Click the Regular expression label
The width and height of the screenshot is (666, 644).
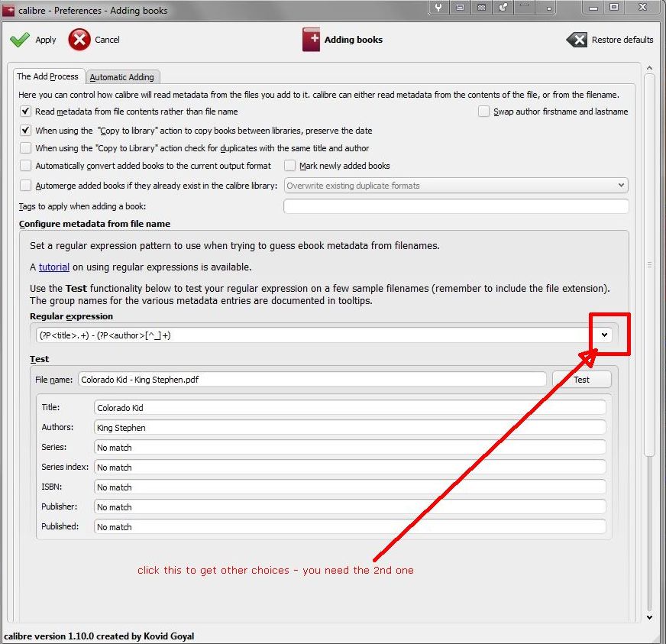pyautogui.click(x=71, y=316)
